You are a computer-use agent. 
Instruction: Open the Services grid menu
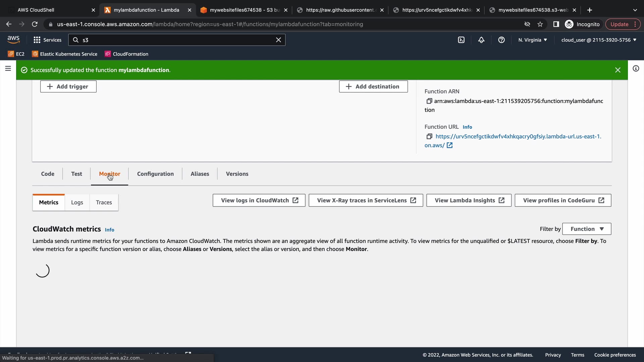(x=47, y=40)
